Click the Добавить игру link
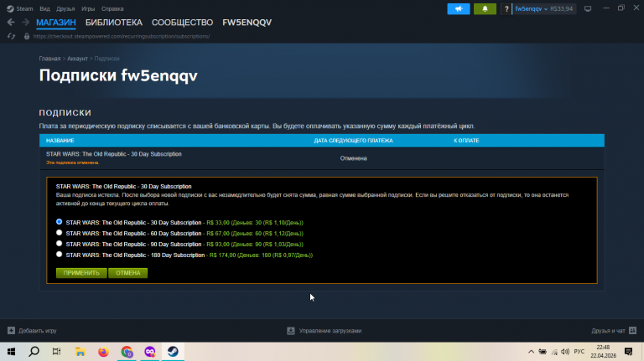This screenshot has height=361, width=644. (38, 331)
